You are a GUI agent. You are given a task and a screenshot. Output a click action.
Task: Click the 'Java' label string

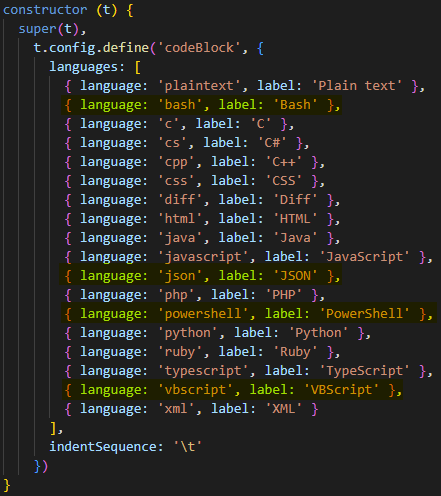(x=295, y=238)
